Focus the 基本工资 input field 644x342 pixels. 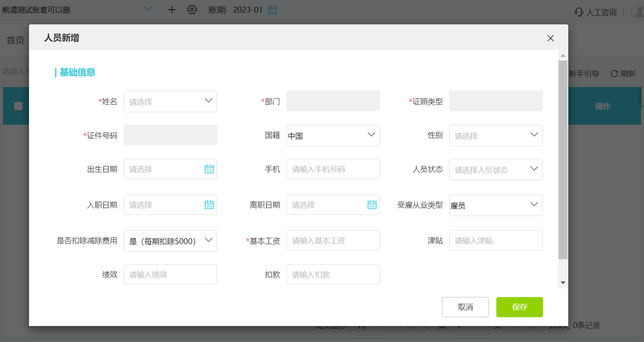click(x=333, y=240)
